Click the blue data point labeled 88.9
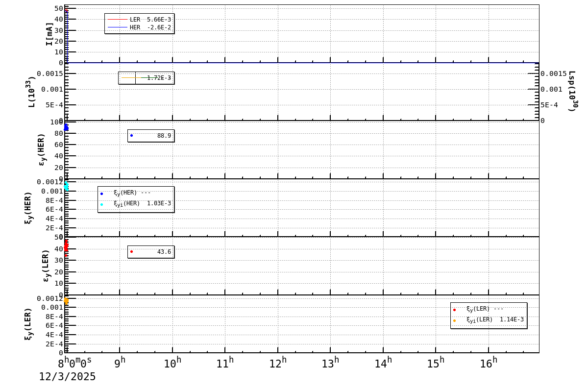The height and width of the screenshot is (391, 588). point(131,135)
